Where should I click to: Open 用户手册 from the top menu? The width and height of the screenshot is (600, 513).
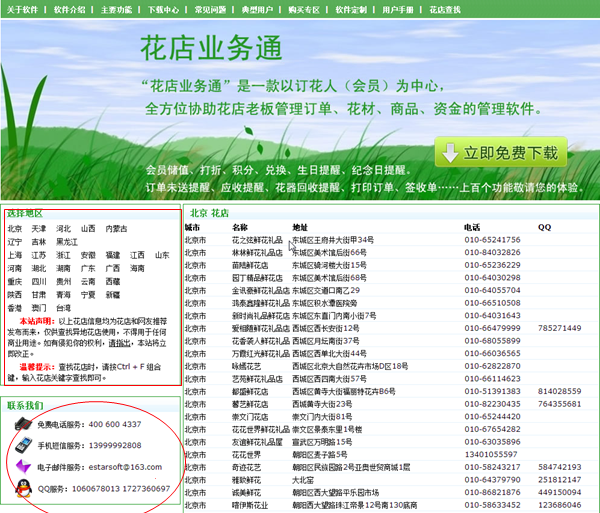point(398,10)
